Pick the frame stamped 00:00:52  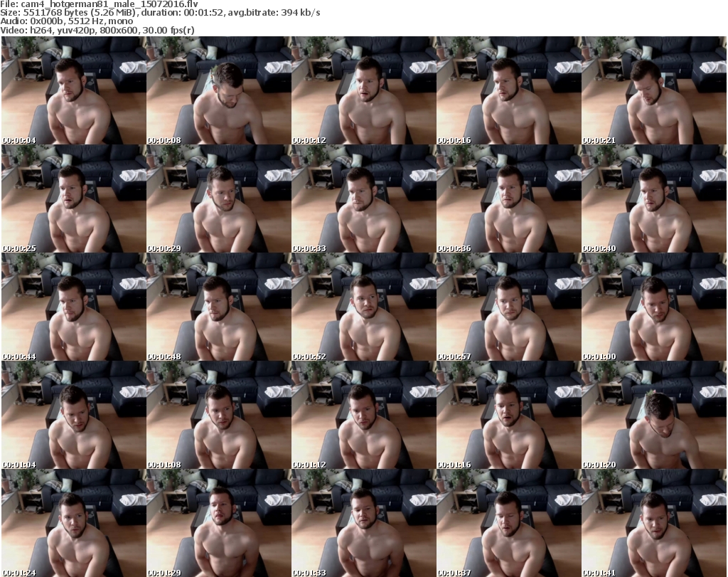[x=363, y=307]
